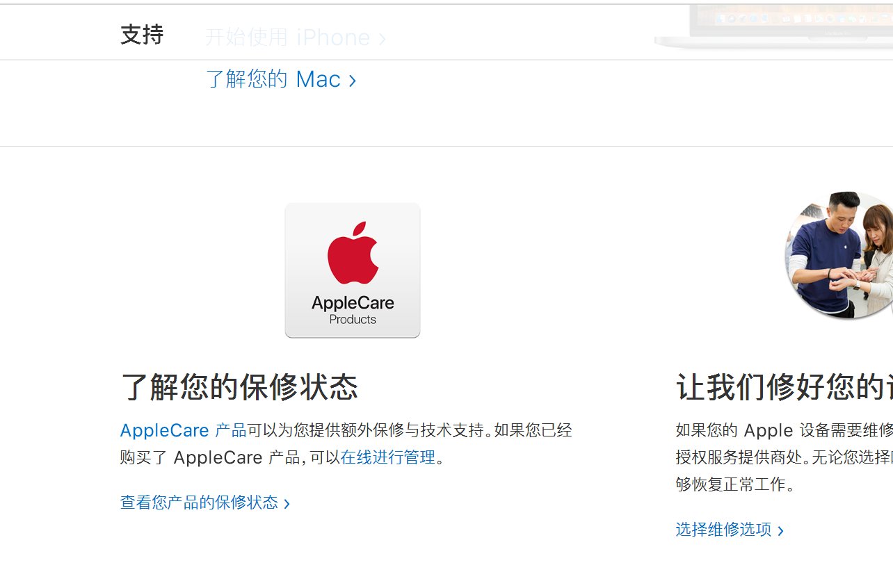893x588 pixels.
Task: Click 选择维修选项 to choose repair option
Action: tap(723, 529)
